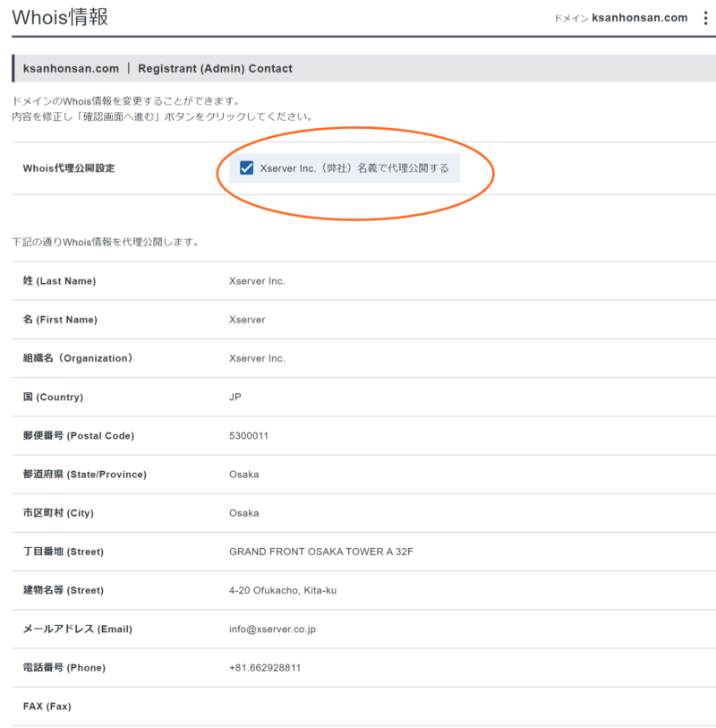
Task: Click the 'メールアドレス (Email)' field label
Action: 77,630
